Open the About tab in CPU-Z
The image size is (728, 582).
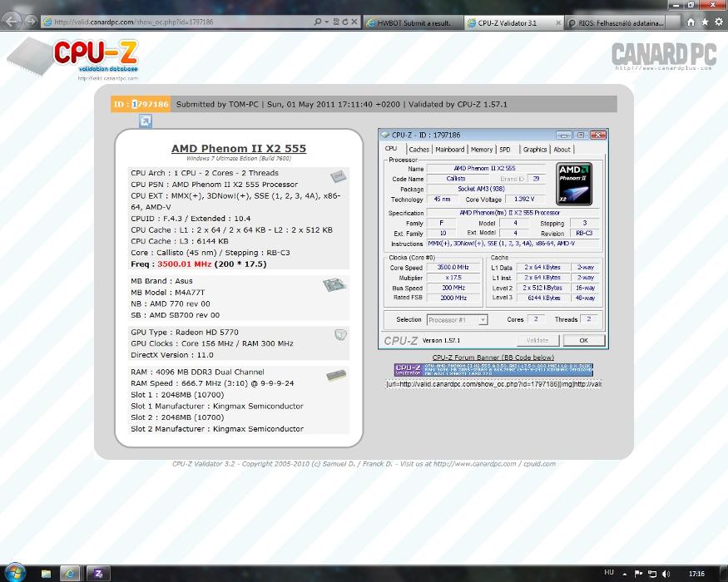point(562,150)
